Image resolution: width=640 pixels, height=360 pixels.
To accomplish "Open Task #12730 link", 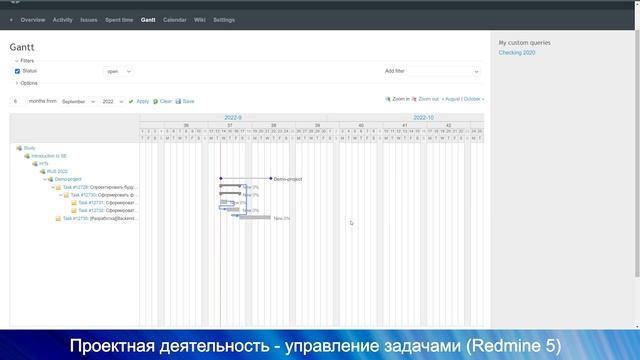I will [83, 195].
